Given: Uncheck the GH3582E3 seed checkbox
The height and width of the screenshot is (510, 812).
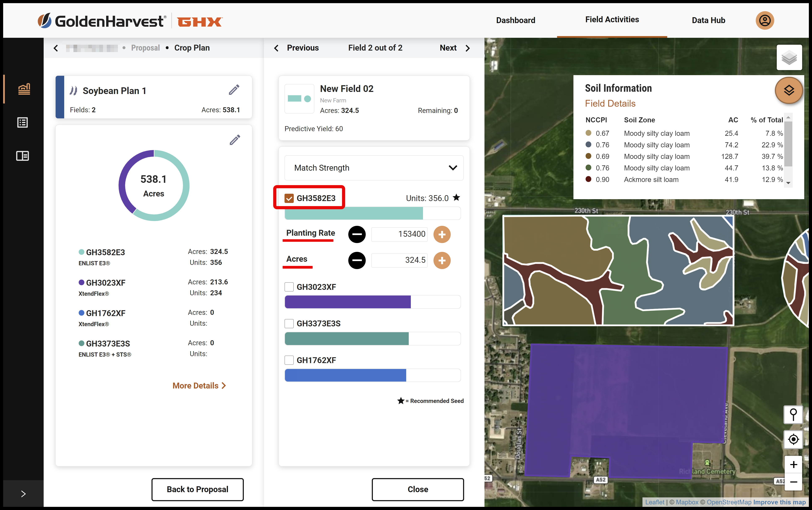Looking at the screenshot, I should [x=289, y=198].
